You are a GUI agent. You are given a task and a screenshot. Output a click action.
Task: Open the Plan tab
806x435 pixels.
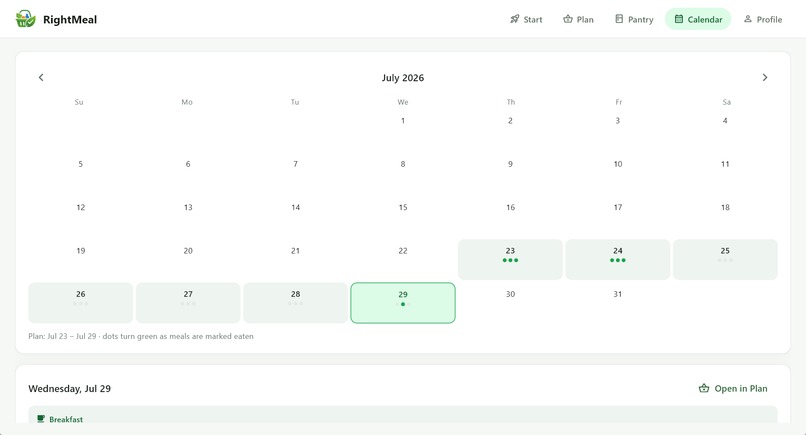pyautogui.click(x=578, y=19)
